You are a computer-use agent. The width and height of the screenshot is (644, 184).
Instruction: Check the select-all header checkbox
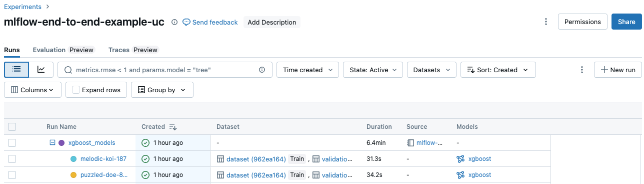12,127
